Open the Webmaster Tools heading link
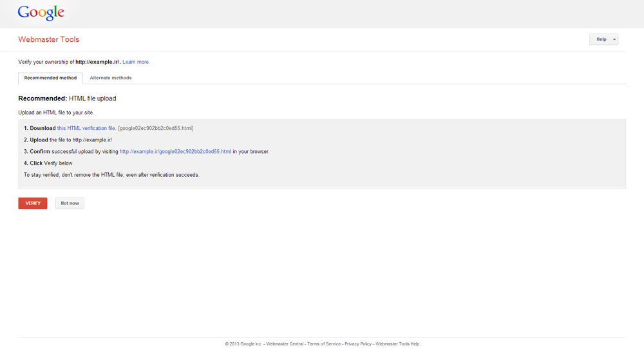The image size is (644, 348). [x=49, y=39]
